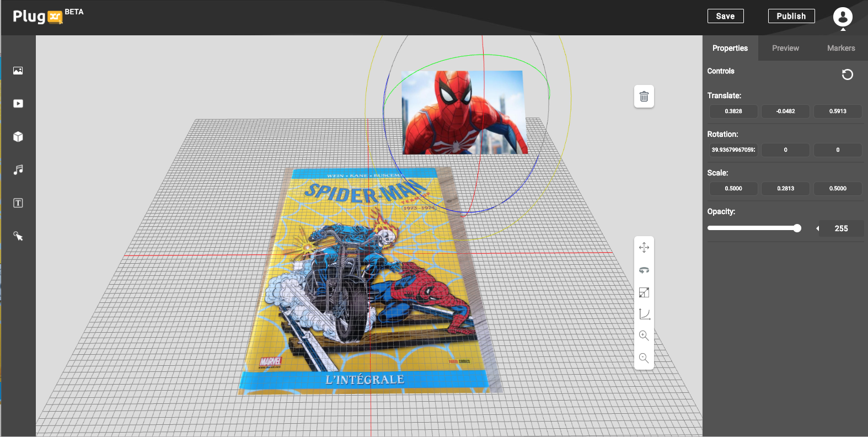Screen dimensions: 868x437
Task: Switch to the Markers tab
Action: click(x=841, y=48)
